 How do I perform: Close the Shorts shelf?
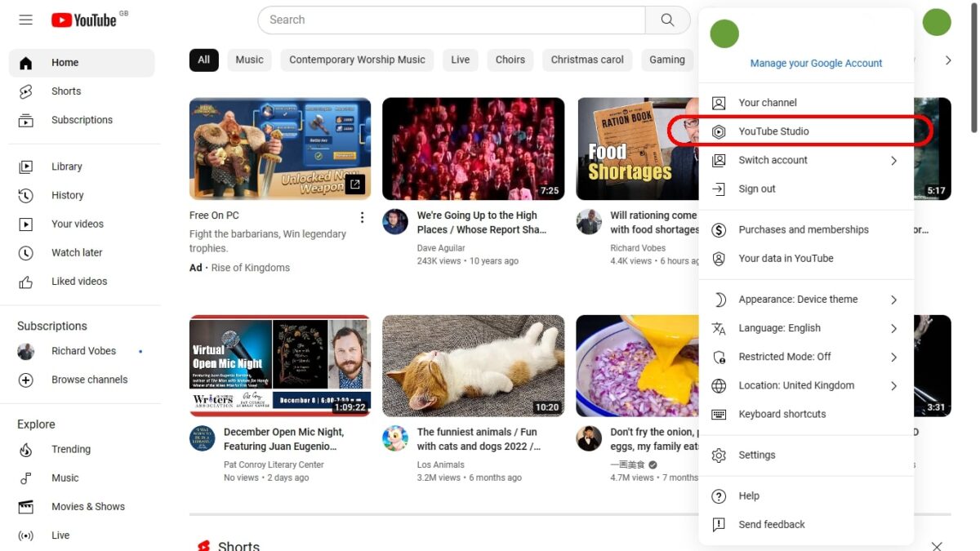pyautogui.click(x=937, y=546)
